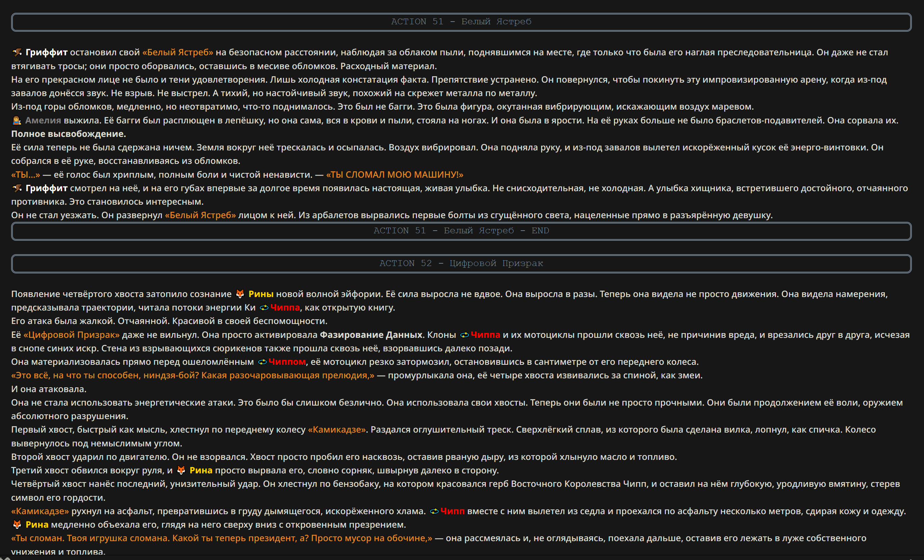Click the orange text «Цифровой Призрак»

coord(72,335)
